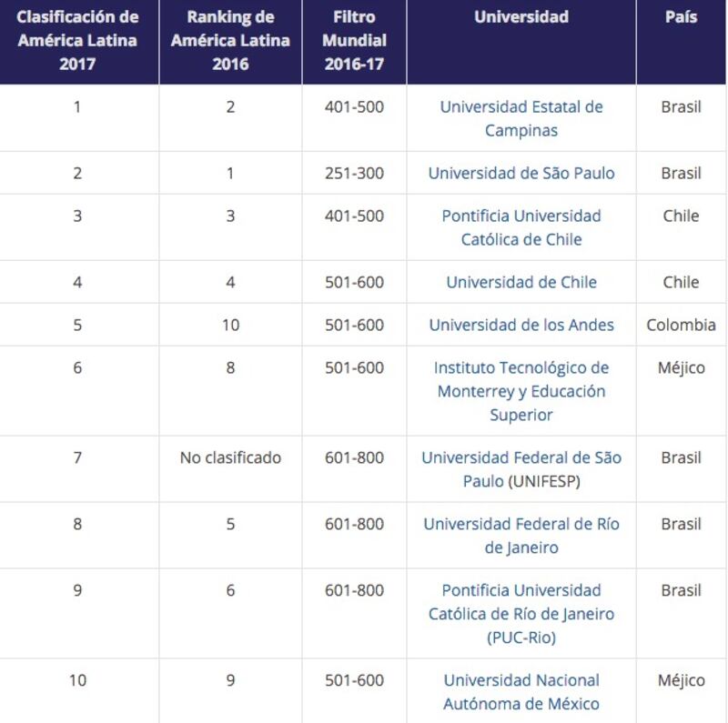Select the Méjico cell in the Monterrey row
This screenshot has height=723, width=728.
tap(681, 368)
